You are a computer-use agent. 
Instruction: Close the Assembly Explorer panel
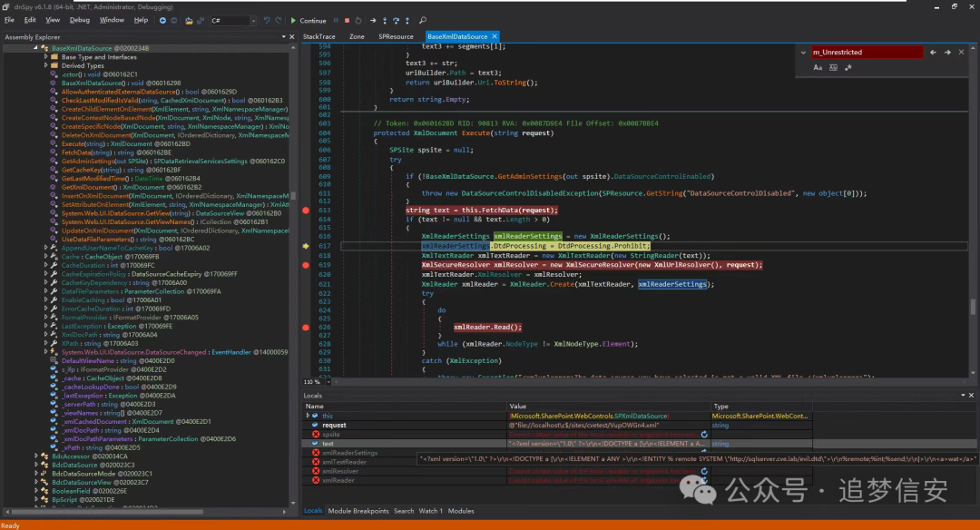point(292,37)
